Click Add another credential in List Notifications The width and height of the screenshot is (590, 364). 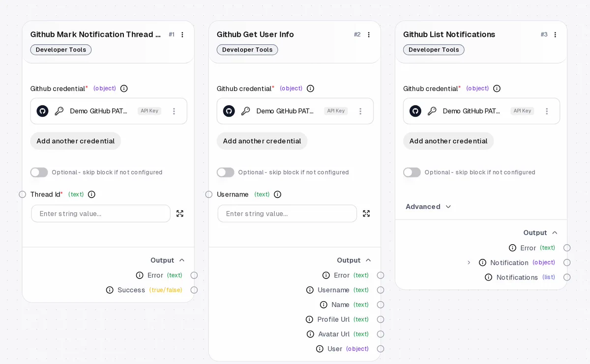pos(448,141)
